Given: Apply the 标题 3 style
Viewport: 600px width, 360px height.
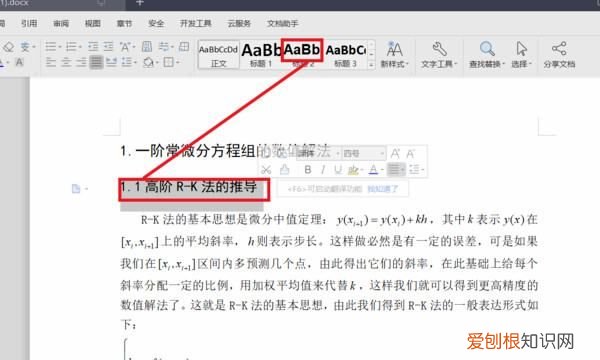Looking at the screenshot, I should 346,55.
